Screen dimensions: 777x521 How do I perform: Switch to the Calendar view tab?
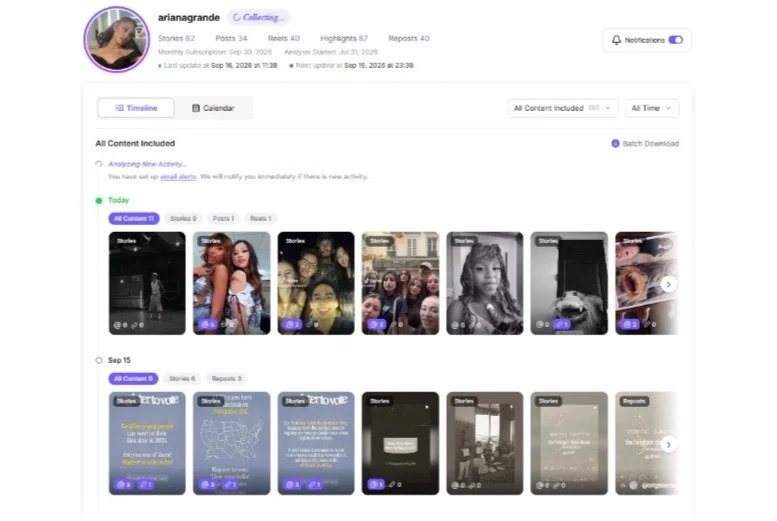(213, 108)
